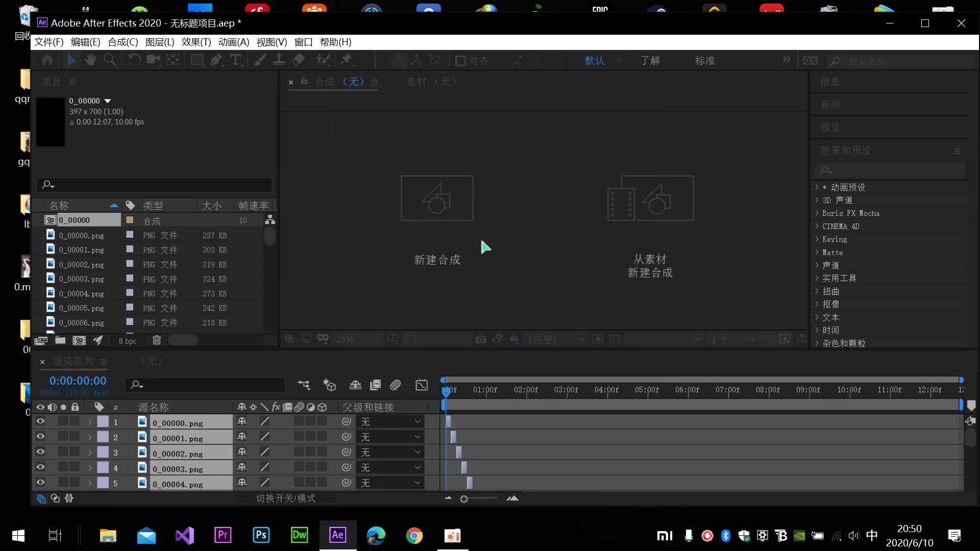This screenshot has width=980, height=551.
Task: Select the Eraser tool
Action: click(x=299, y=60)
